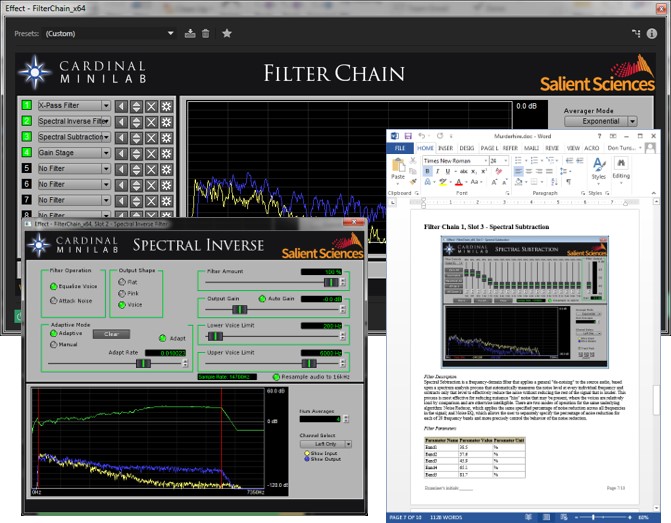Open the Editing menu button in Word
This screenshot has height=523, width=671.
click(x=621, y=170)
